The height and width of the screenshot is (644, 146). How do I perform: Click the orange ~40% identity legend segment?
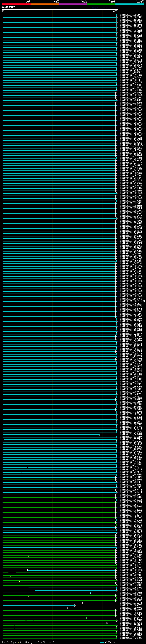(x=45, y=4)
